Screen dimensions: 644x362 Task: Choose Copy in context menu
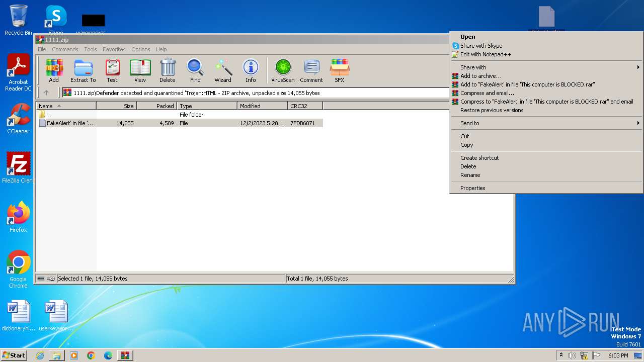(x=546, y=145)
